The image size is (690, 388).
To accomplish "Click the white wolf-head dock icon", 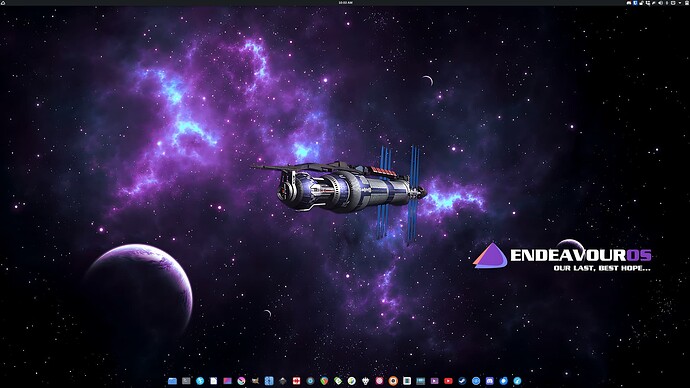I will pyautogui.click(x=365, y=381).
